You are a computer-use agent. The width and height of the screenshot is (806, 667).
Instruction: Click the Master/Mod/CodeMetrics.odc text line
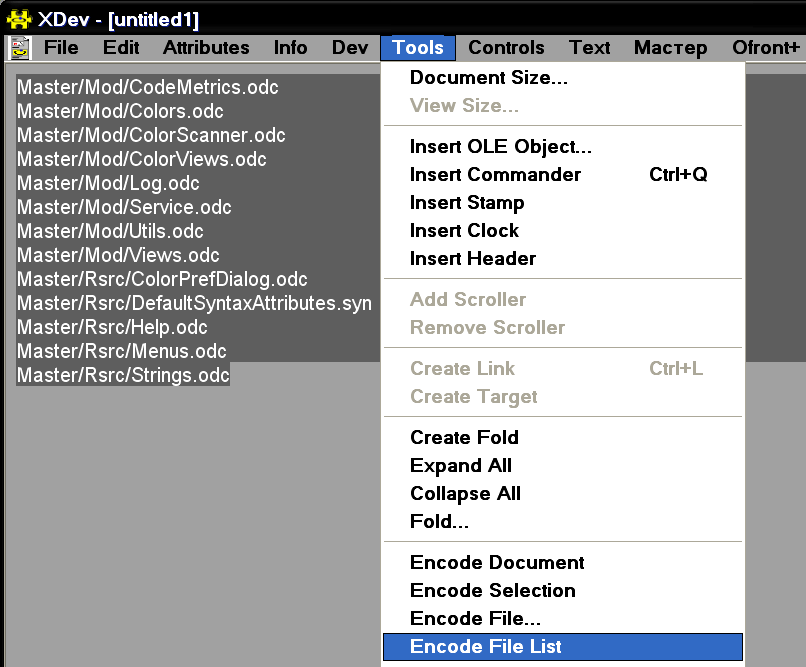[148, 88]
